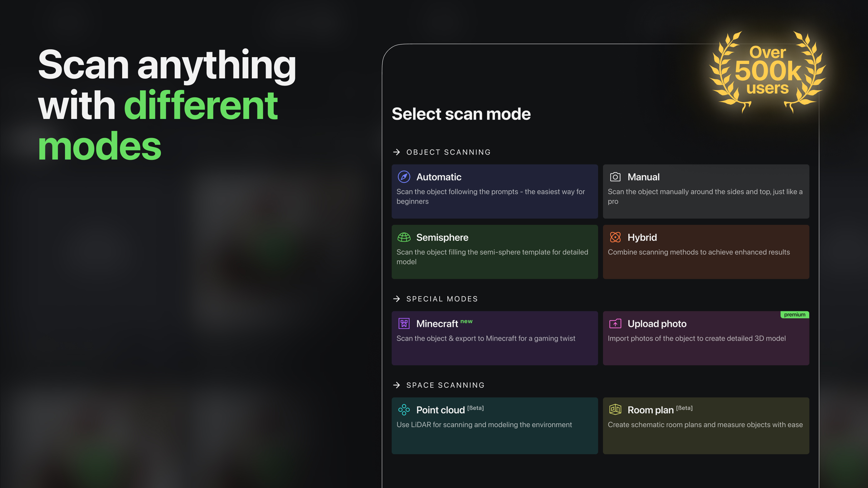Click the Beta tag beside Room plan

click(x=684, y=408)
